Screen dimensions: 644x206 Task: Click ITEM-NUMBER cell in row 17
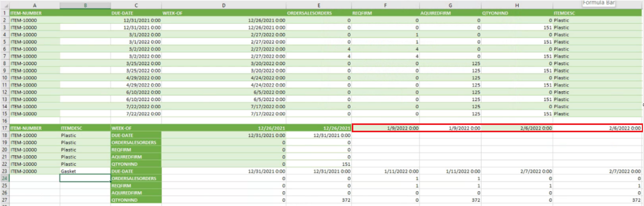click(x=34, y=128)
